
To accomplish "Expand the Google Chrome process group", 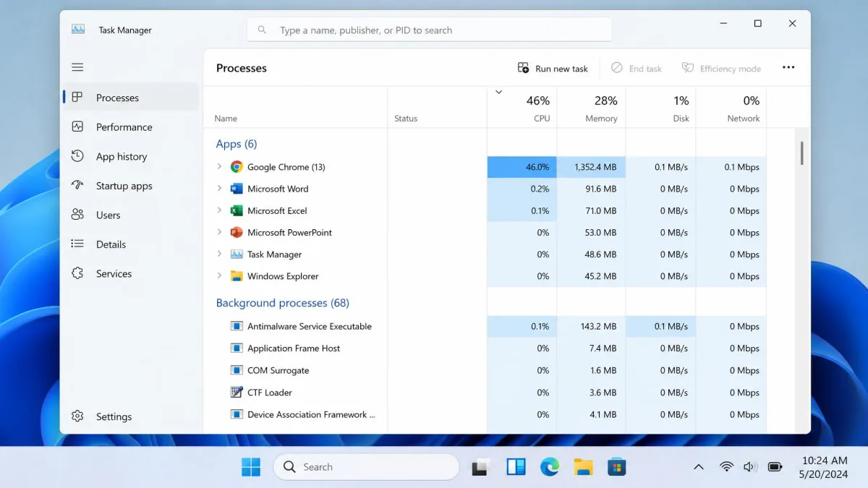I will pyautogui.click(x=219, y=167).
